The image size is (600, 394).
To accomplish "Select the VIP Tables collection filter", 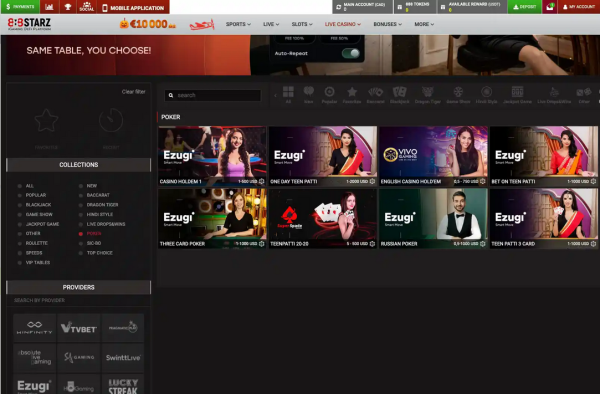I will point(34,262).
